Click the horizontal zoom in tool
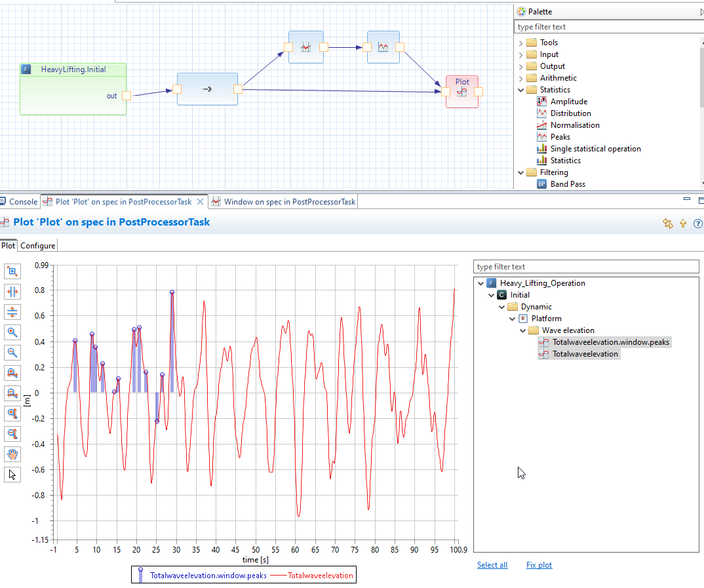 point(12,373)
